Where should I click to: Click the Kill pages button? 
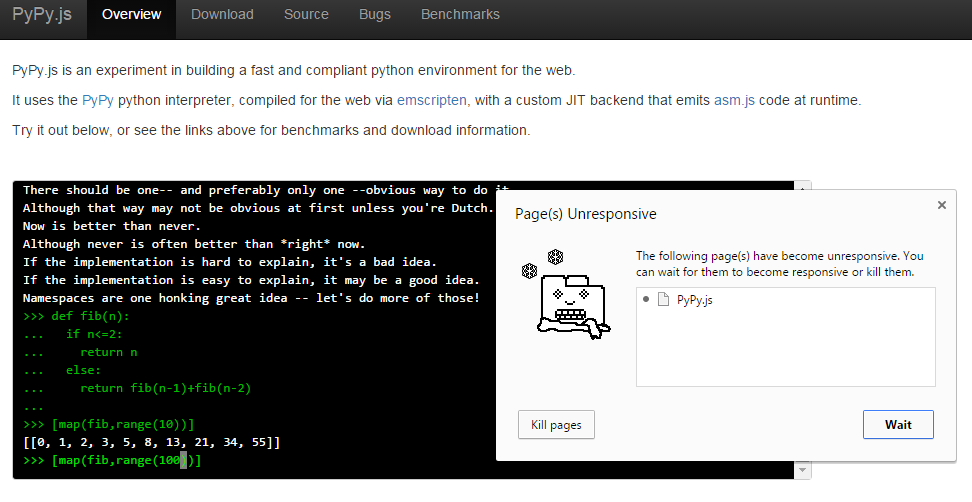tap(556, 425)
